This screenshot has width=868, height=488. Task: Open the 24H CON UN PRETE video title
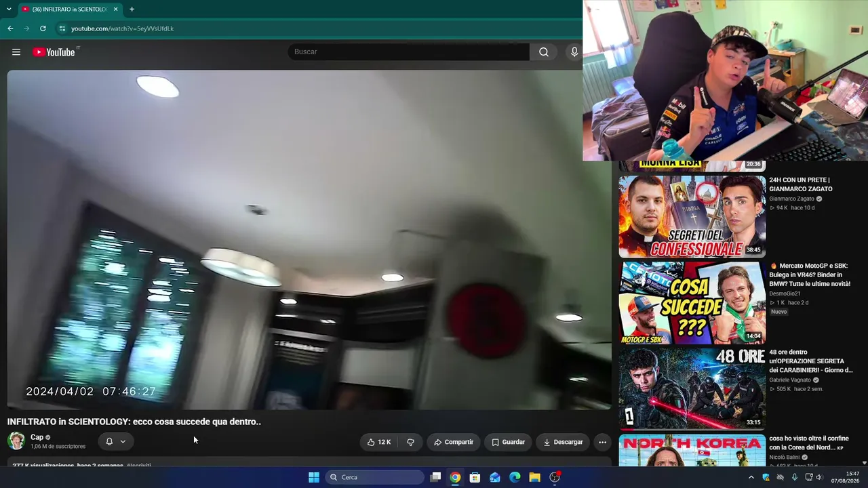click(801, 184)
